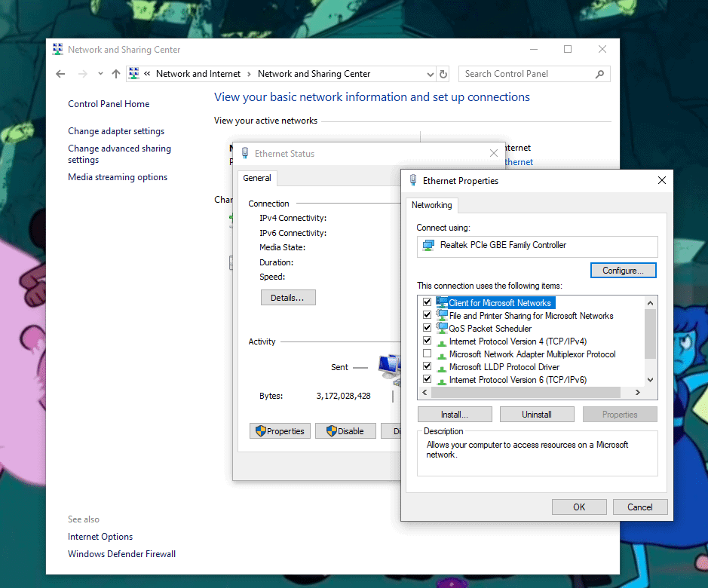
Task: Click the TCP/IPv6 protocol icon
Action: (x=442, y=381)
